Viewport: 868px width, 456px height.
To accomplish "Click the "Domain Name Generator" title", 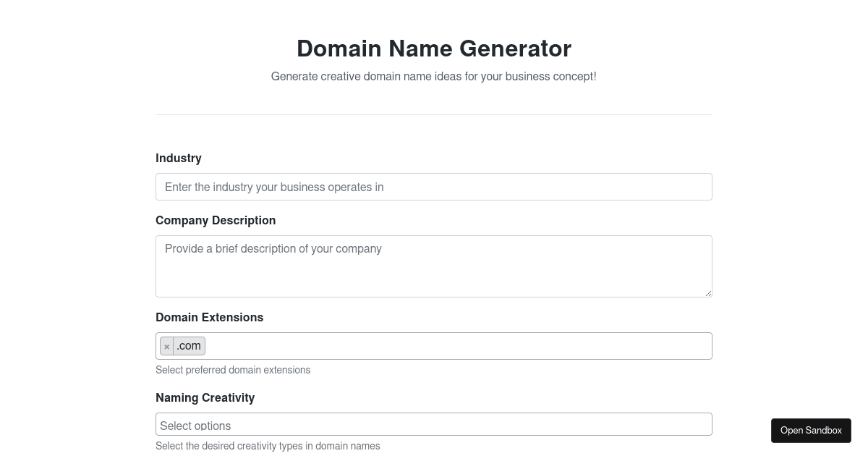I will 434,48.
